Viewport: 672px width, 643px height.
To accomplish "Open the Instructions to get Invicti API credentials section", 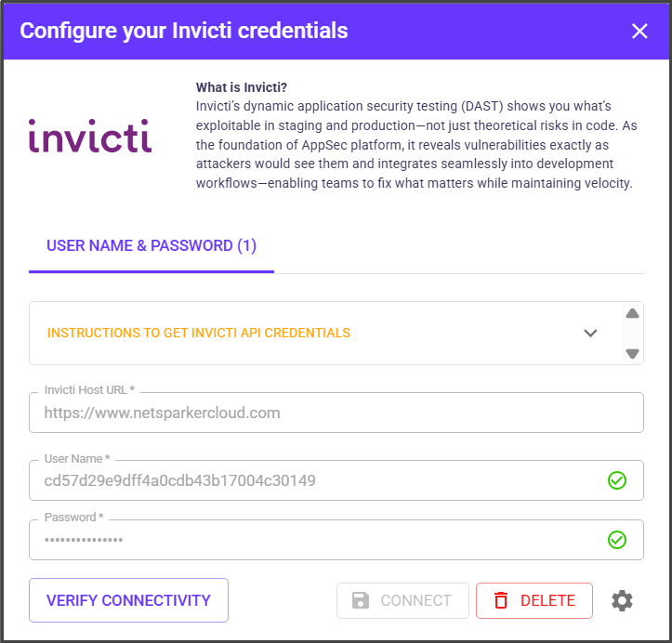I will pyautogui.click(x=199, y=333).
